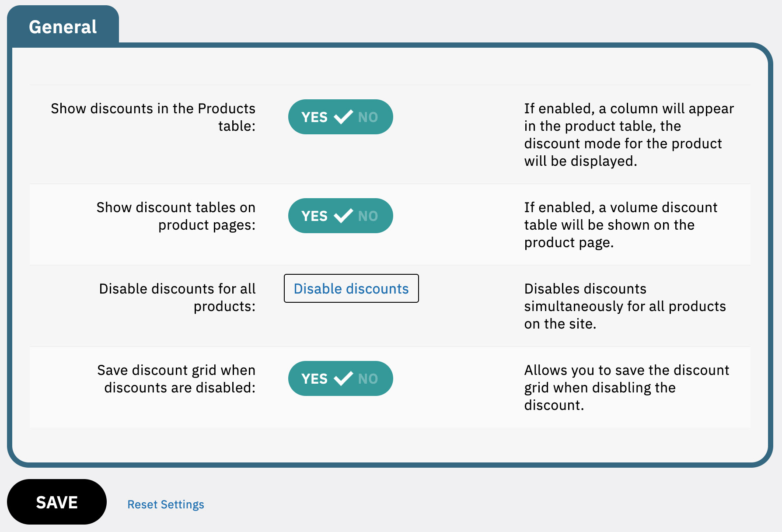Open the General settings tab
The width and height of the screenshot is (782, 532).
(63, 27)
